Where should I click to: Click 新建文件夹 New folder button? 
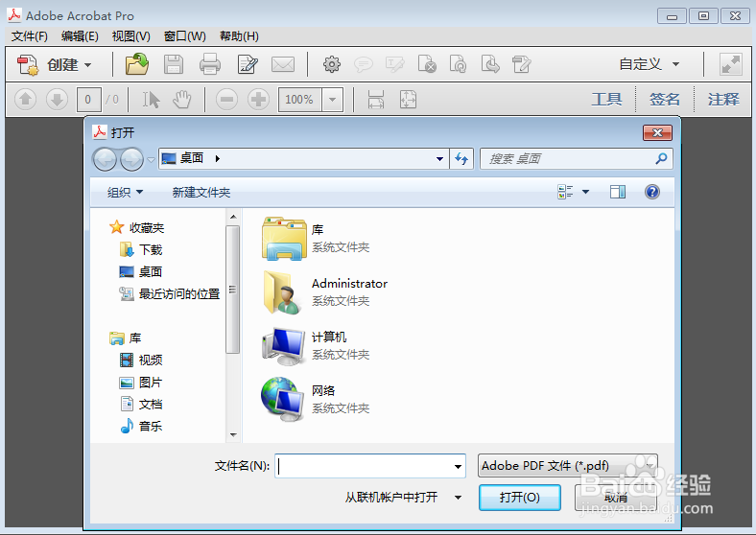point(201,193)
